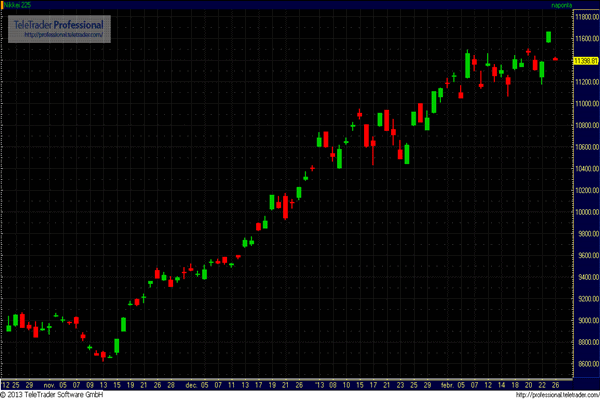Click the highest green candle at top right
600x400 pixels.
[549, 37]
